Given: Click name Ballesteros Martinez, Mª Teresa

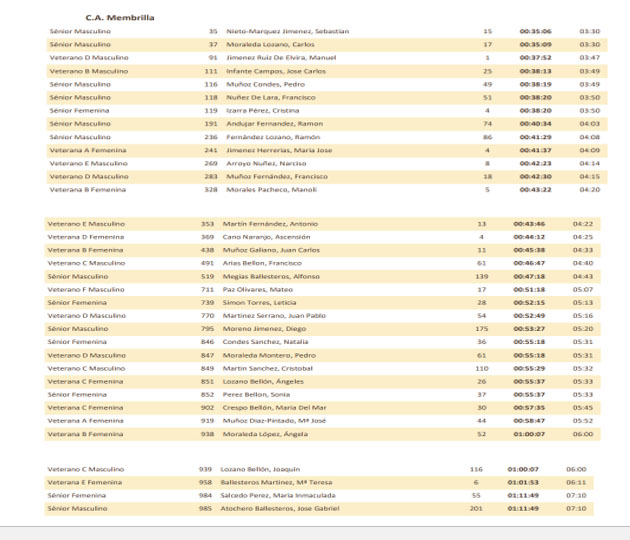Looking at the screenshot, I should pos(276,482).
